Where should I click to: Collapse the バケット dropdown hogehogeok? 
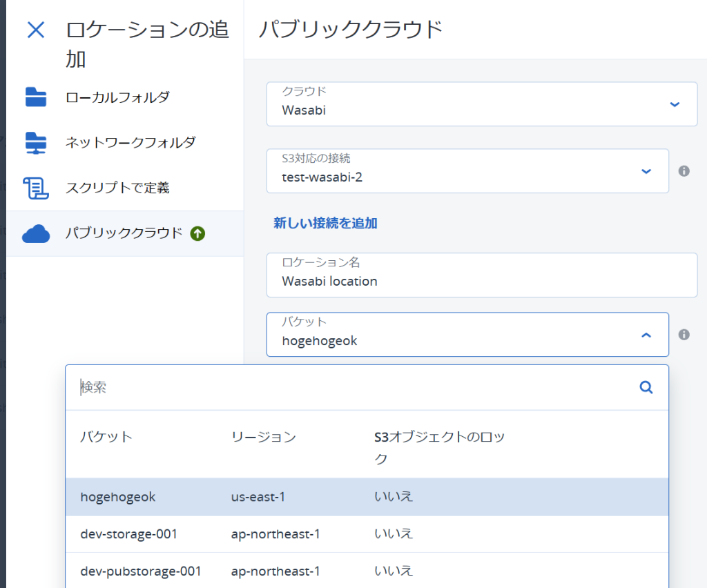tap(467, 335)
